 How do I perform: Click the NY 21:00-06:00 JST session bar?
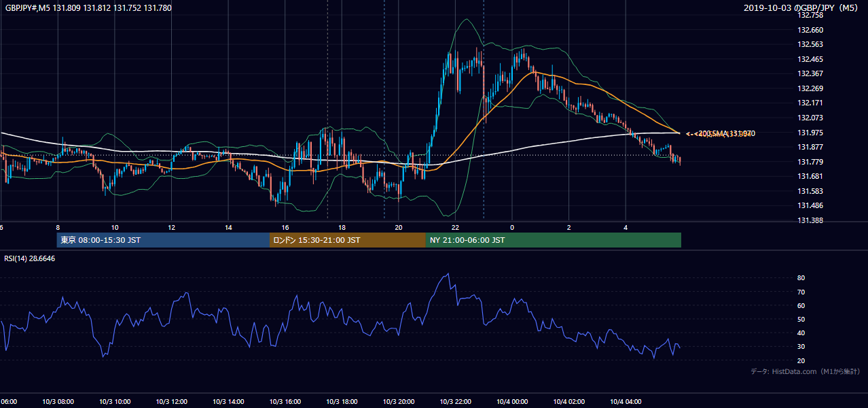554,240
